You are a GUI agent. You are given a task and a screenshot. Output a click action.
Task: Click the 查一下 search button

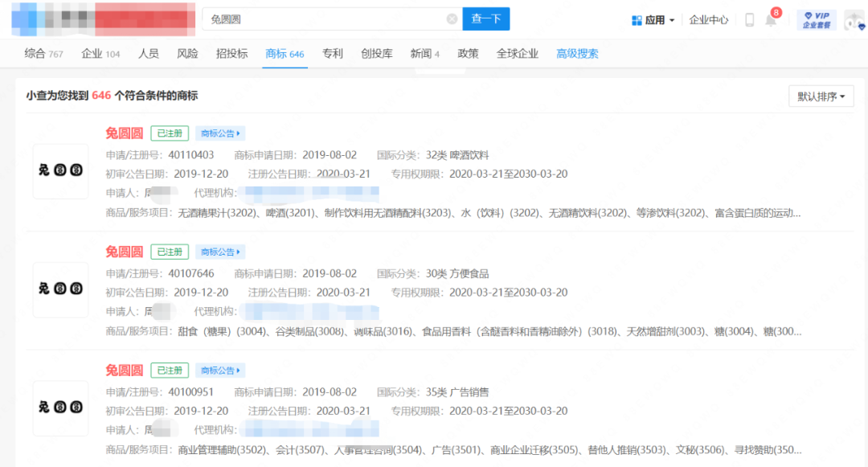[486, 18]
